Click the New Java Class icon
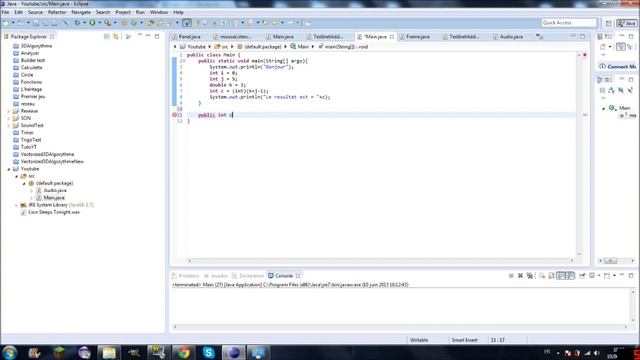Image resolution: width=640 pixels, height=360 pixels. pyautogui.click(x=134, y=23)
